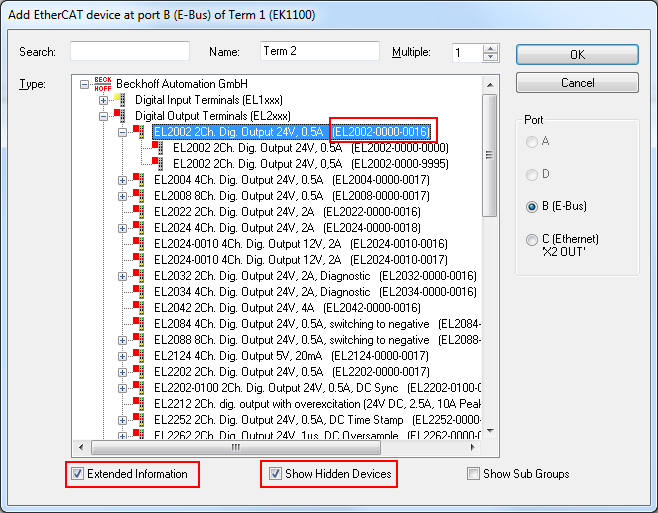Click terminal icon beside EL2202 2Ch. 24V entry
The width and height of the screenshot is (658, 513).
[x=139, y=372]
